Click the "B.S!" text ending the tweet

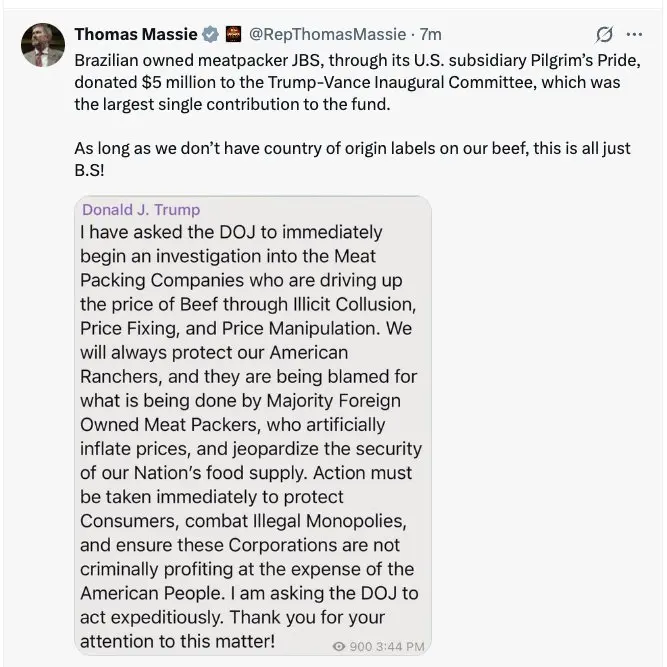96,169
